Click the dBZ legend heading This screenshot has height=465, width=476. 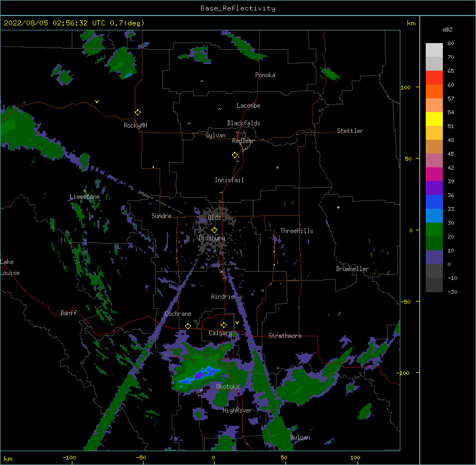[447, 29]
